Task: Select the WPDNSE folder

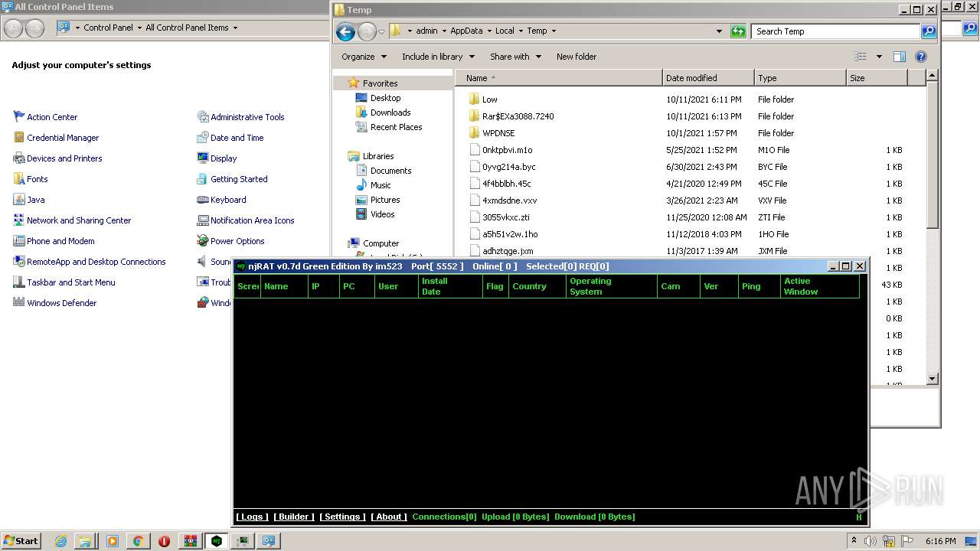Action: pos(492,133)
